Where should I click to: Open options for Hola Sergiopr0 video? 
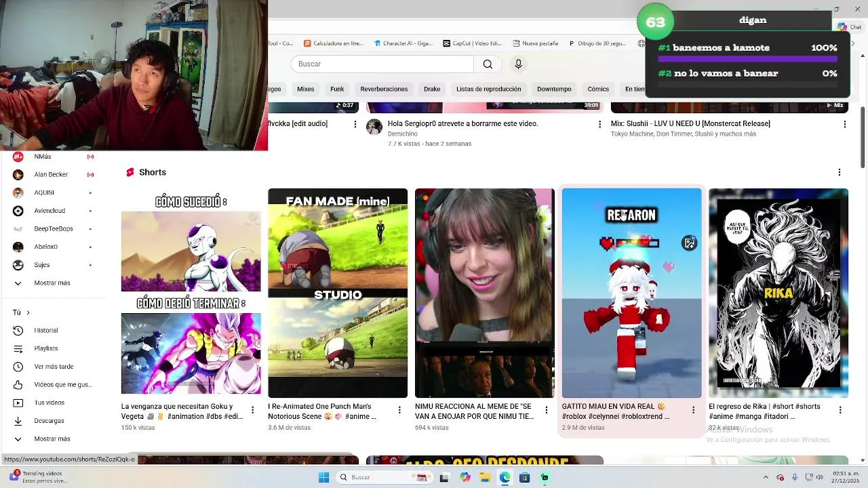click(599, 124)
